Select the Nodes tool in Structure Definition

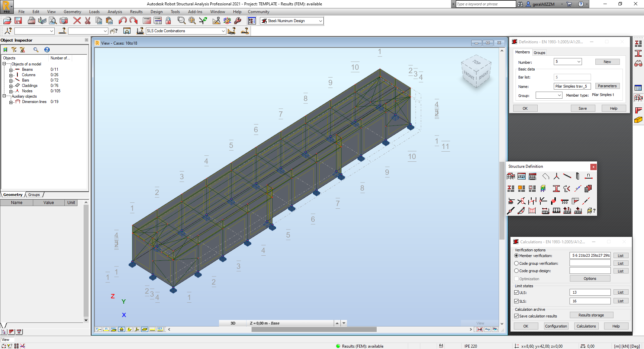click(x=556, y=176)
